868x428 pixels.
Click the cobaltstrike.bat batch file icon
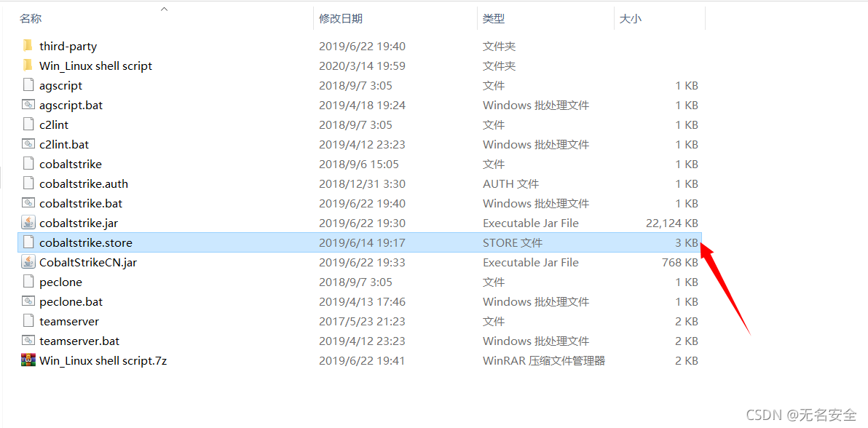(28, 203)
